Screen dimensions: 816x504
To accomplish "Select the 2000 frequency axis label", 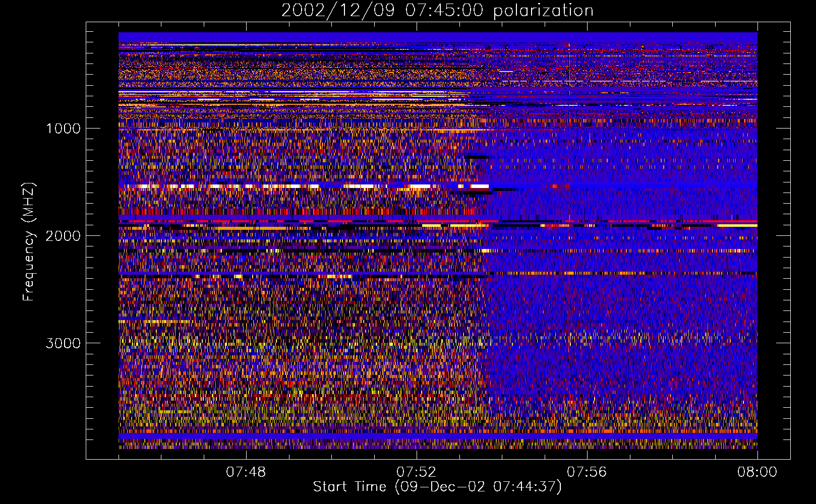I will pyautogui.click(x=63, y=236).
